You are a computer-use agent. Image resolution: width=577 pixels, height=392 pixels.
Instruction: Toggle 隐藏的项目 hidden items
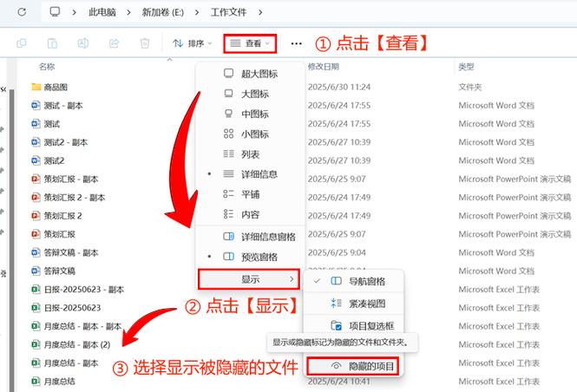(353, 366)
